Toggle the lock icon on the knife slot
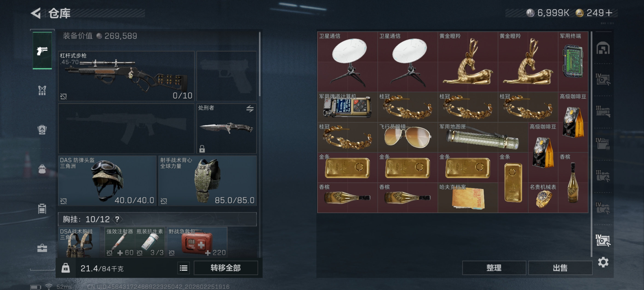 tap(202, 149)
